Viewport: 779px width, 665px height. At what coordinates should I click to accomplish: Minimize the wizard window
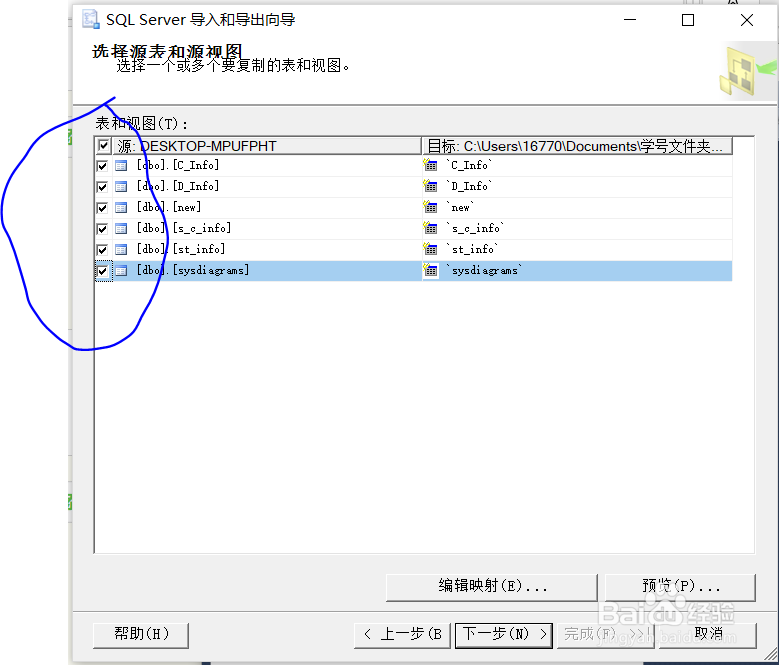coord(630,20)
